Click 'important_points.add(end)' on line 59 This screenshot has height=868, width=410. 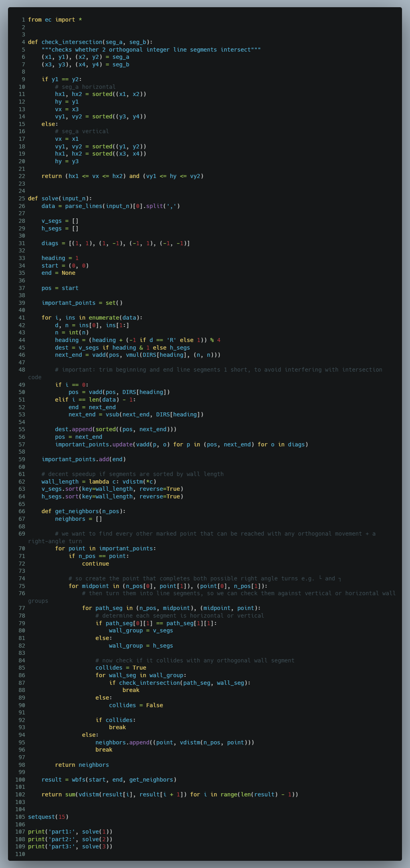coord(84,459)
